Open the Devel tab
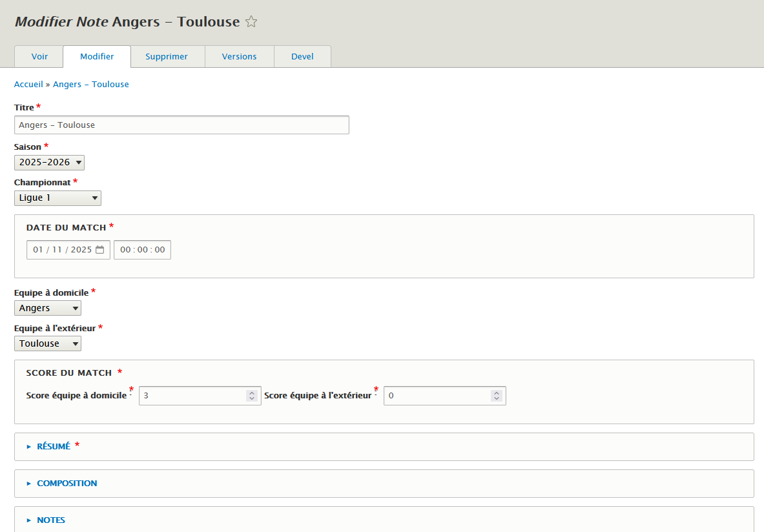Screen dimensions: 764x532 (302, 57)
